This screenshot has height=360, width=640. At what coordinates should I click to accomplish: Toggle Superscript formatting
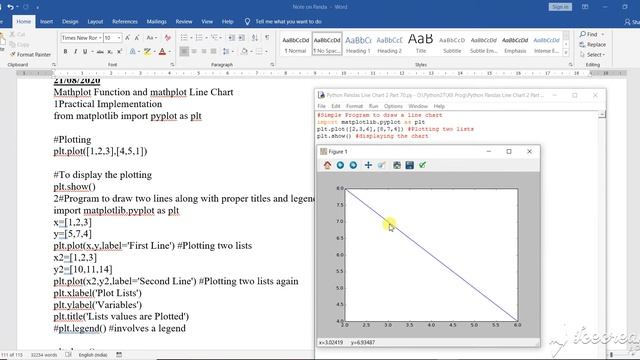tap(120, 51)
